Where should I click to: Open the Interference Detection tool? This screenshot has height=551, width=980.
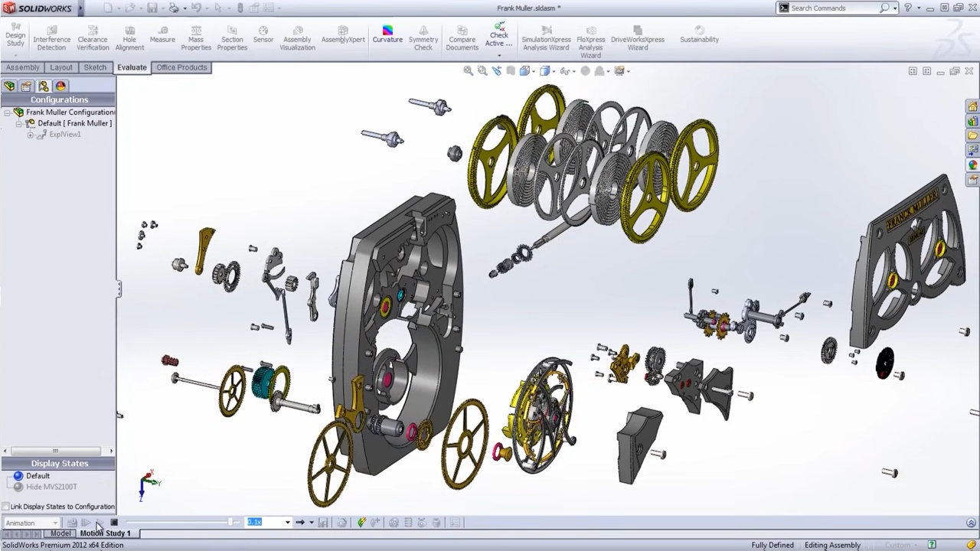pyautogui.click(x=51, y=38)
